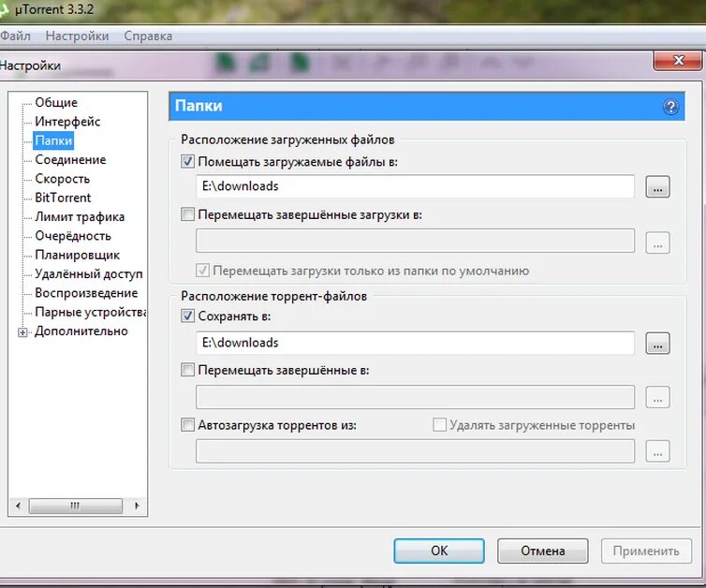The image size is (706, 588).
Task: Enable Автозагрузка торрентов из checkbox
Action: point(187,424)
